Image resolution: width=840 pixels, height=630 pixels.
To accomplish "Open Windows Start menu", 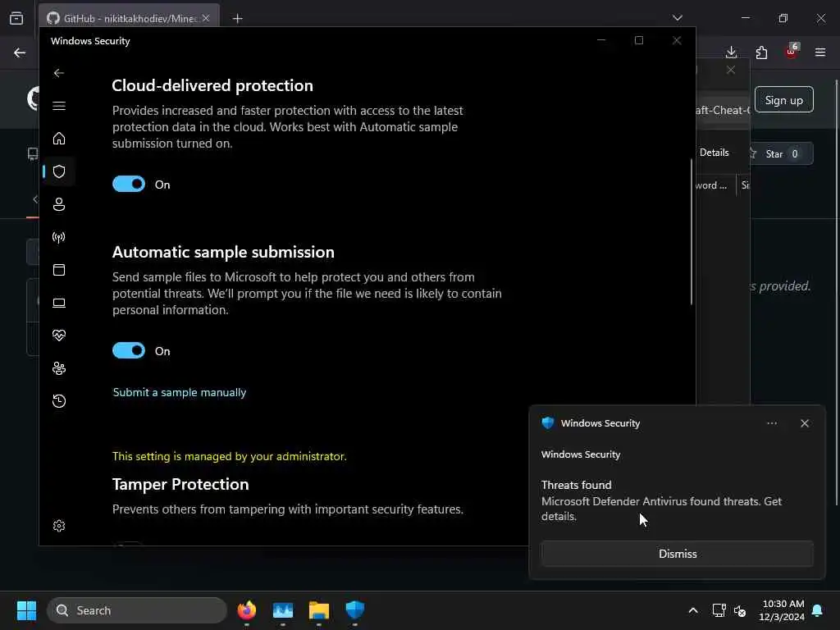I will [x=26, y=610].
